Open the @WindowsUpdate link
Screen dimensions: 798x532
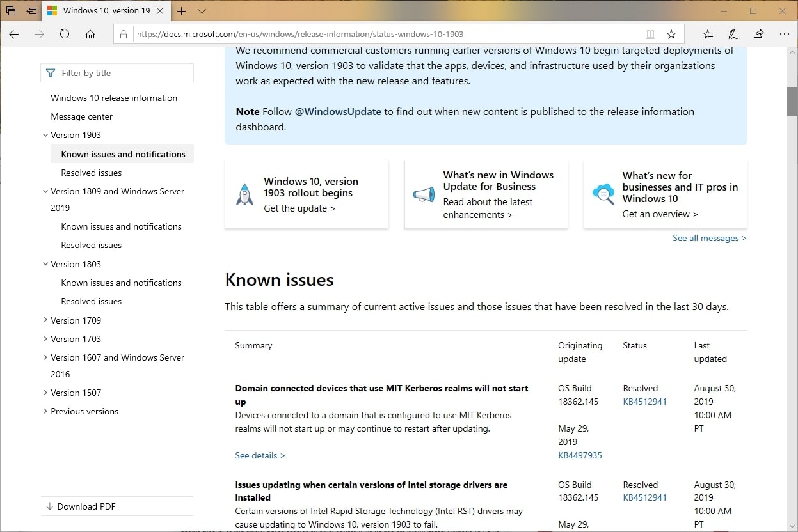point(338,111)
